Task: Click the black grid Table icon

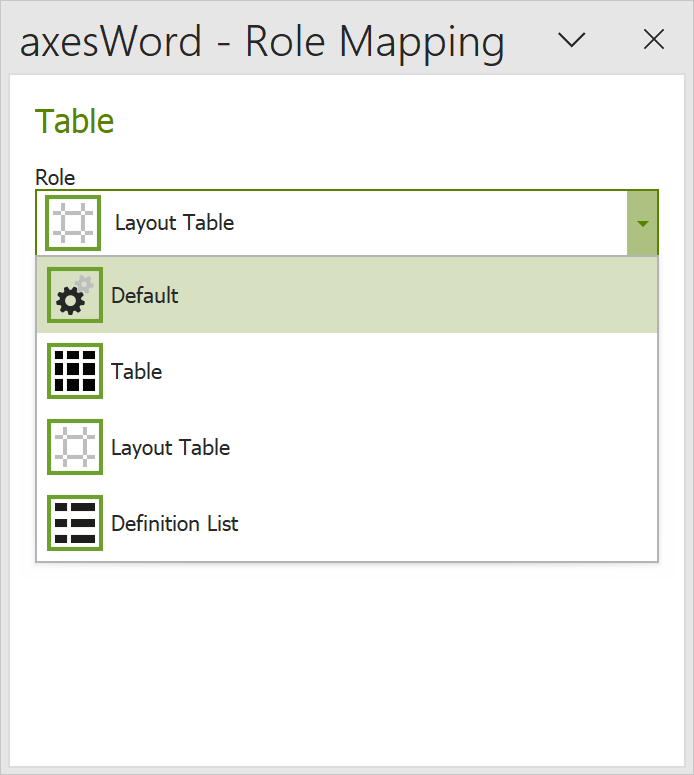Action: click(75, 371)
